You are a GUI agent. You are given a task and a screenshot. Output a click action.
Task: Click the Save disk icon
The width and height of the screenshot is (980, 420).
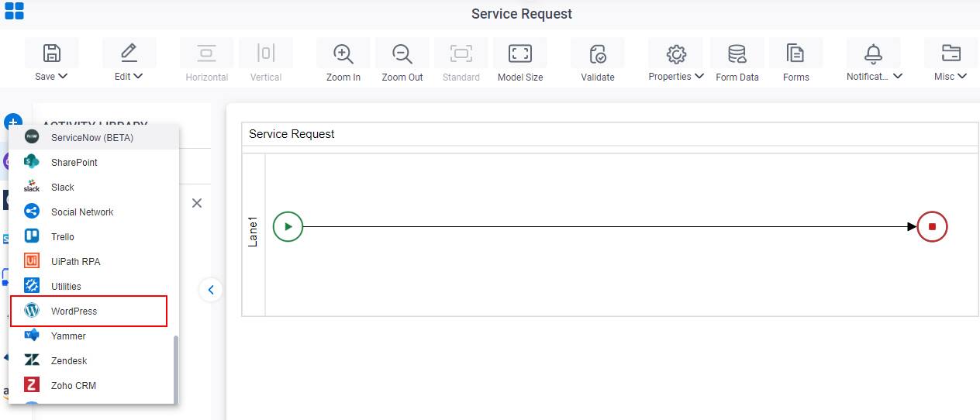51,53
